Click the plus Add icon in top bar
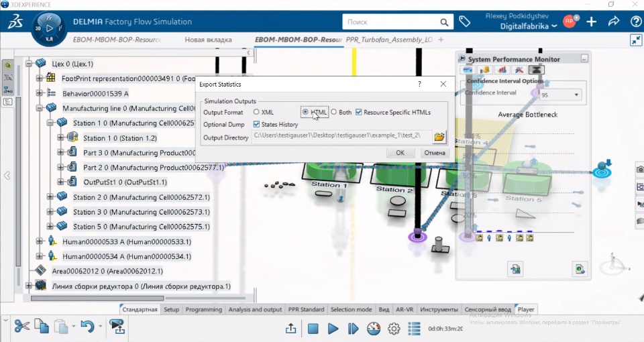644x342 pixels. coord(592,21)
